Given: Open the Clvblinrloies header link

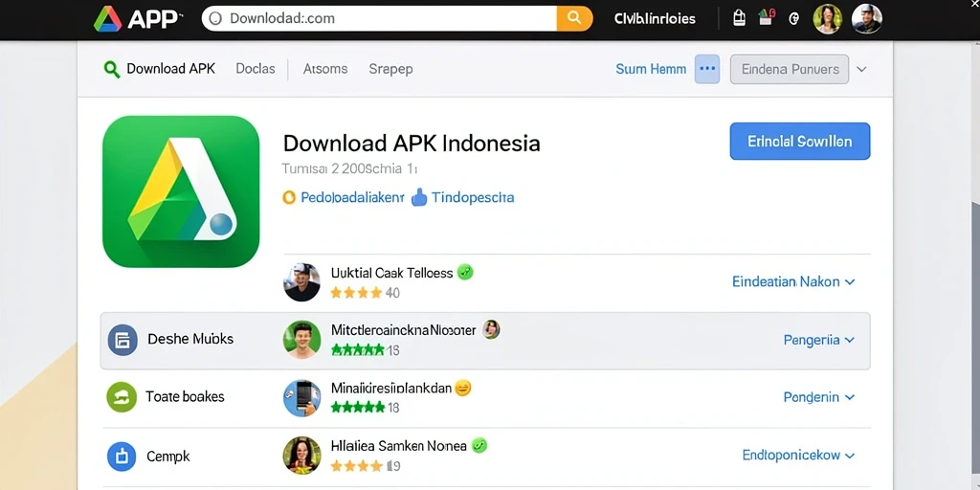Looking at the screenshot, I should click(x=655, y=19).
